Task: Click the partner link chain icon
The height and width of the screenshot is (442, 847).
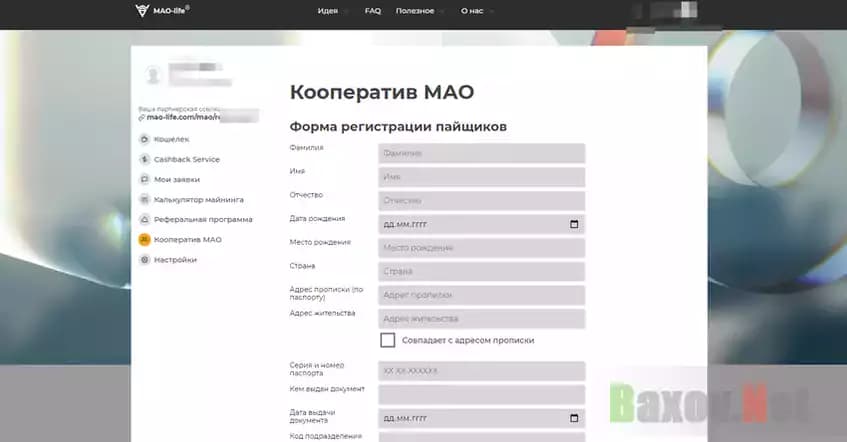Action: 142,117
